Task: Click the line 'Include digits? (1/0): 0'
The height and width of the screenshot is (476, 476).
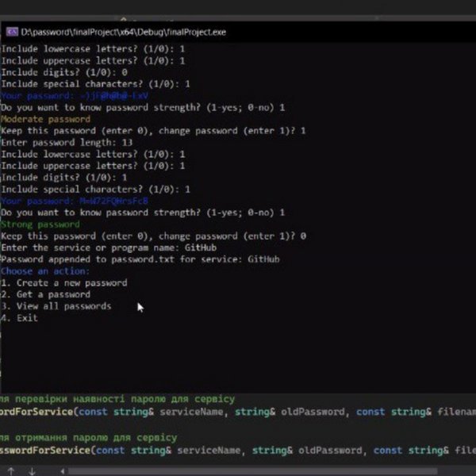Action: 64,72
